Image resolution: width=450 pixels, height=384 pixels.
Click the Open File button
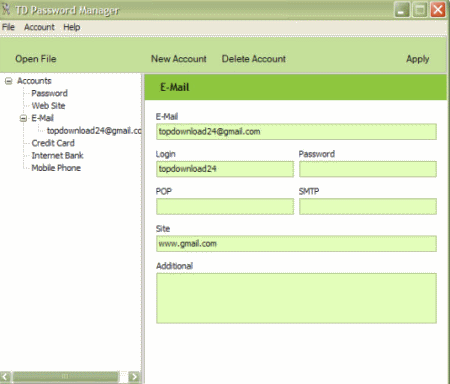pos(36,59)
